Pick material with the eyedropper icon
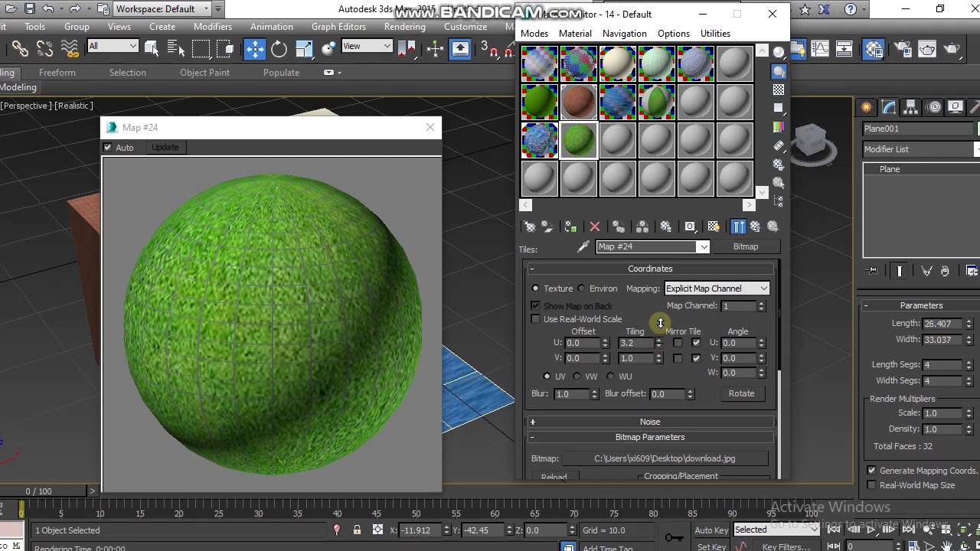 pos(583,246)
